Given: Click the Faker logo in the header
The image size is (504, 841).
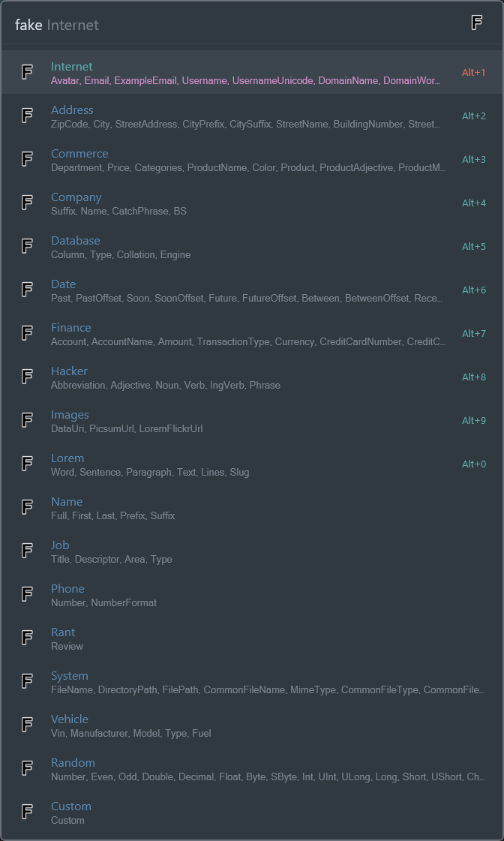Looking at the screenshot, I should pos(476,23).
